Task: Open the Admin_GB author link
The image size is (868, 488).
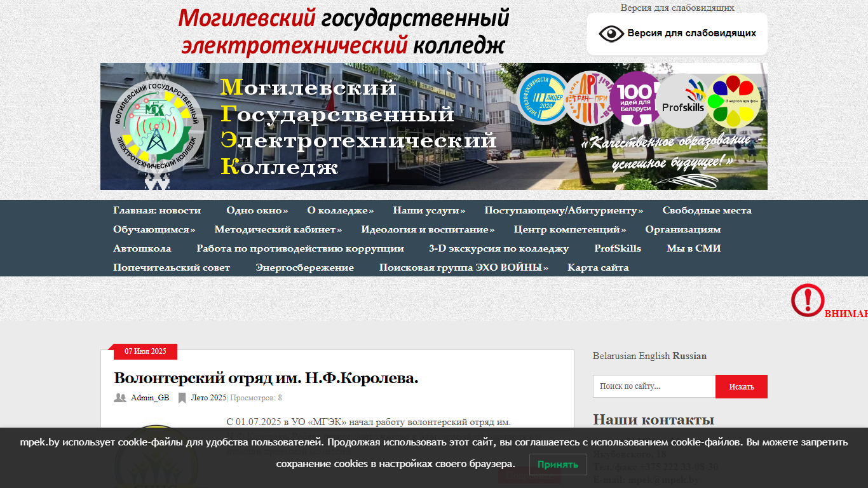Action: click(x=150, y=398)
